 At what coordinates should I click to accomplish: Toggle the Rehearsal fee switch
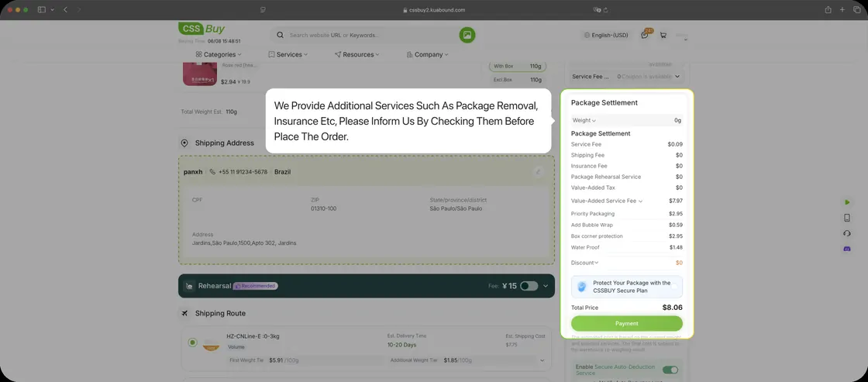point(529,286)
